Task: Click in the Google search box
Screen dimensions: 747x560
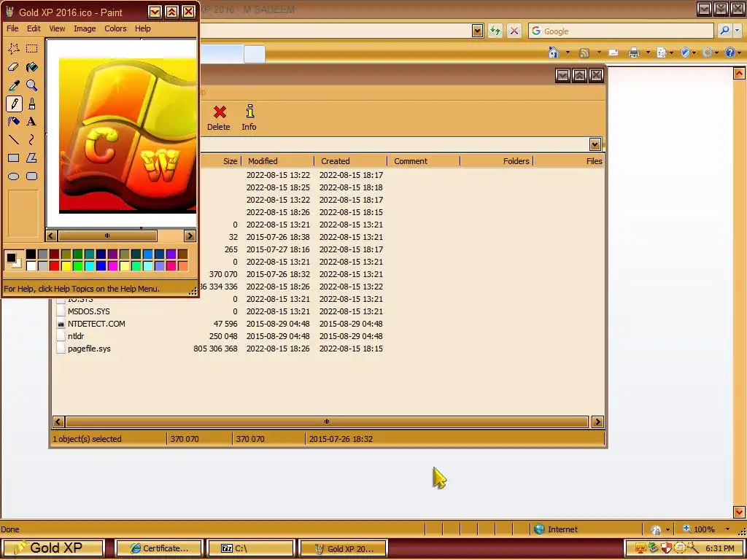Action: click(x=620, y=31)
